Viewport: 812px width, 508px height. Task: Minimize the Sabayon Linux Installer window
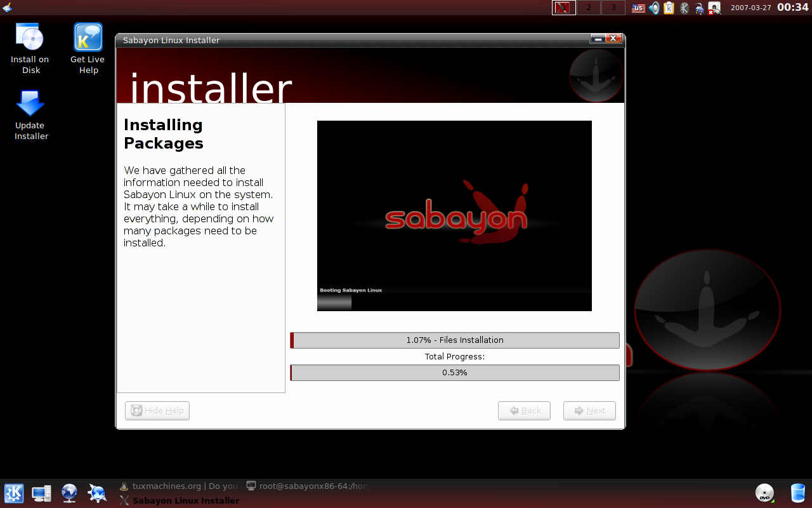597,39
